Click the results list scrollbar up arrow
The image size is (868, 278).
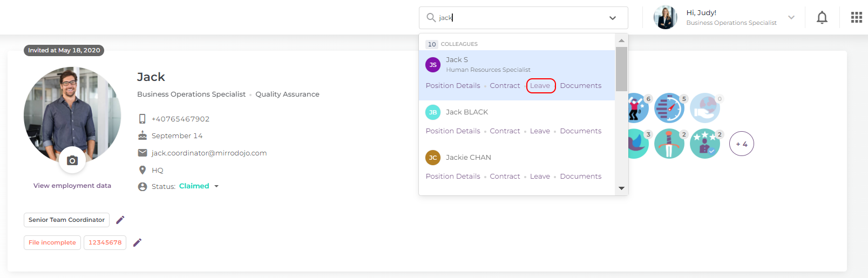(621, 40)
